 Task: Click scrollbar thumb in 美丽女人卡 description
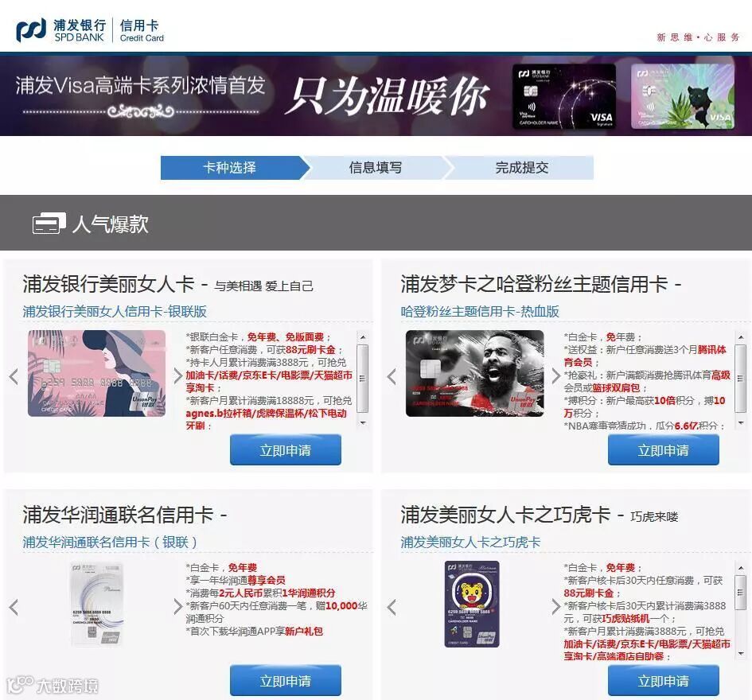[363, 379]
